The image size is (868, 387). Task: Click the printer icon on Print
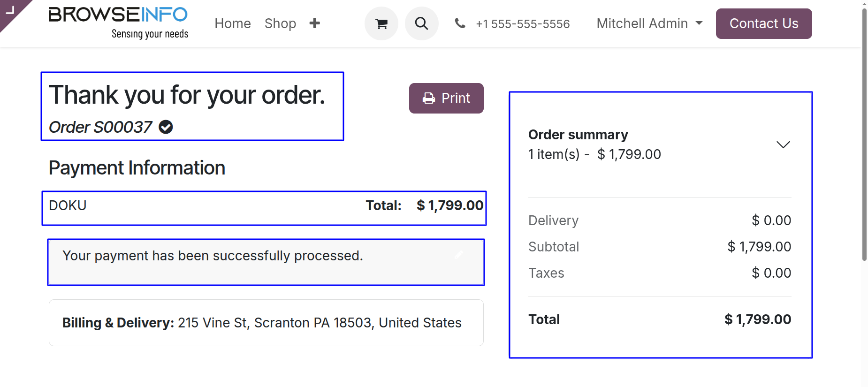[429, 98]
